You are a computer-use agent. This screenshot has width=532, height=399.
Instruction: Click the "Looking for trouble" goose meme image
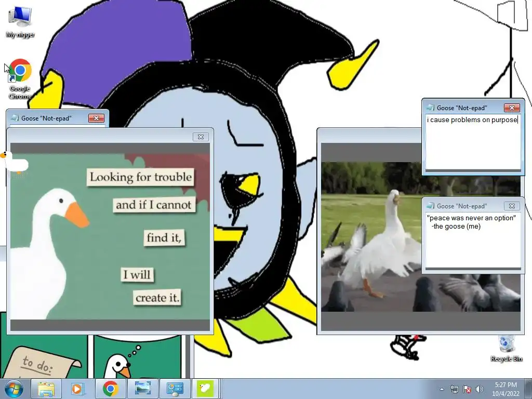point(110,236)
